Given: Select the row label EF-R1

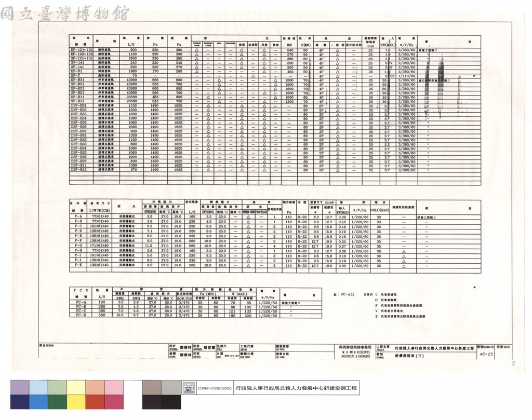Looking at the screenshot, I should coord(77,72).
